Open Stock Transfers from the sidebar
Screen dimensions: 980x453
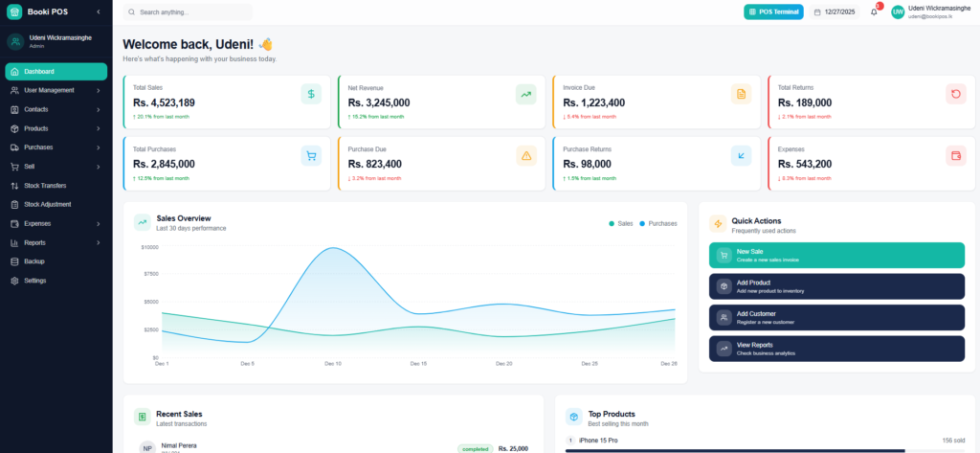tap(45, 185)
